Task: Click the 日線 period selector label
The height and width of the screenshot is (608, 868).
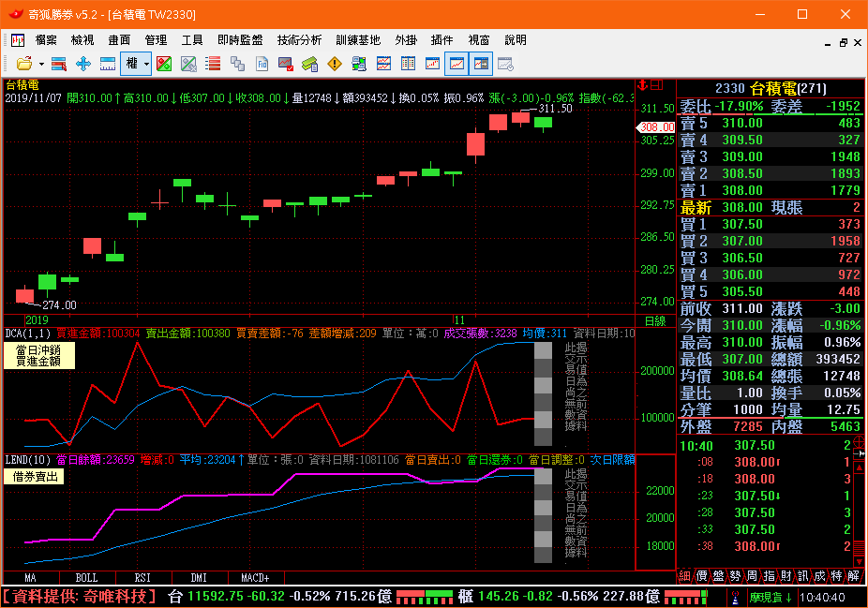Action: (655, 321)
